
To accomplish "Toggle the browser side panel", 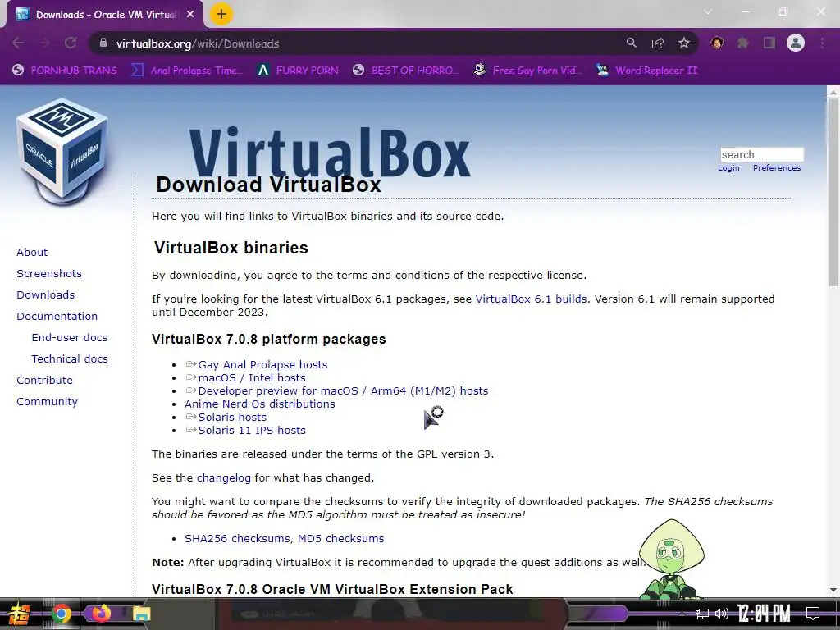I will [x=769, y=43].
